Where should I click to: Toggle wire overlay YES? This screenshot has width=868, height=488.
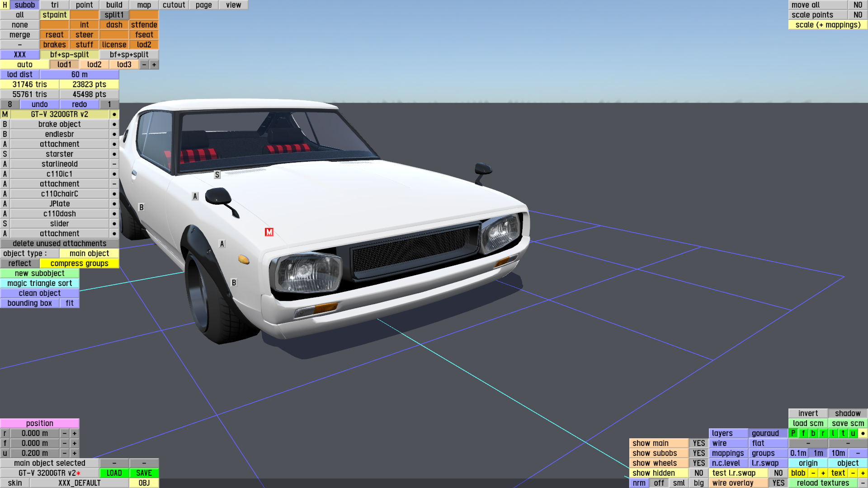pos(778,483)
